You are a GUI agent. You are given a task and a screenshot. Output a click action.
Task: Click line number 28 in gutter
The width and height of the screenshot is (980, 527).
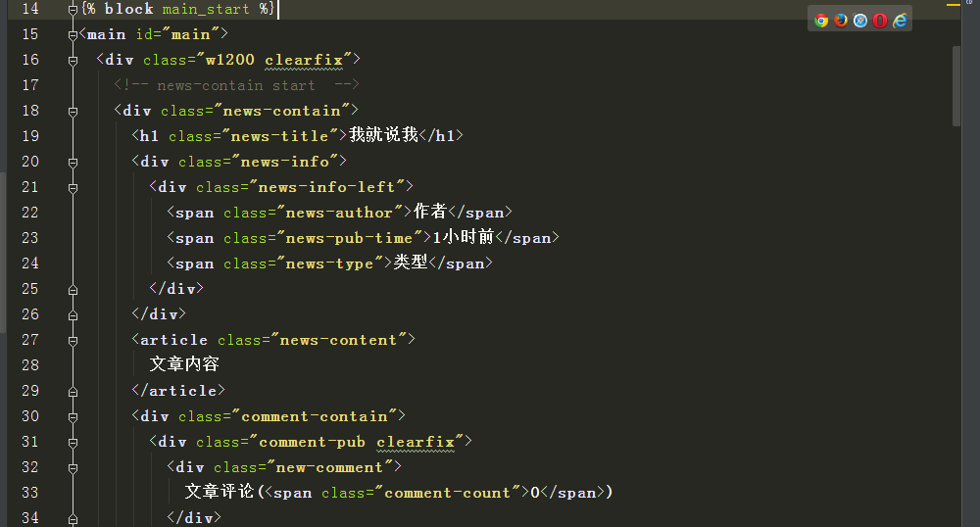30,365
